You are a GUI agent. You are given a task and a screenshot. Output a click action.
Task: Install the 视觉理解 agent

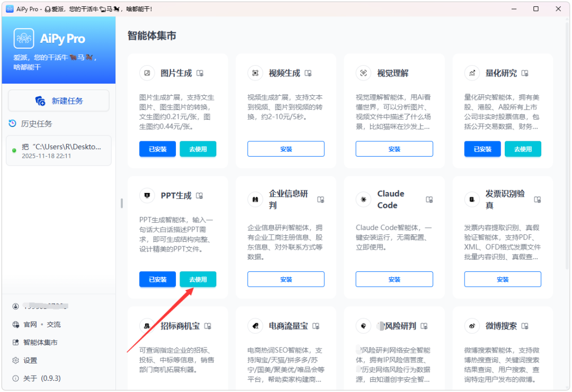click(x=395, y=149)
